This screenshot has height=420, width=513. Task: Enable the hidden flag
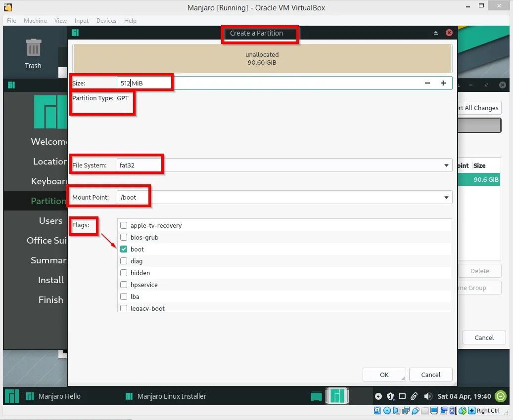point(124,273)
